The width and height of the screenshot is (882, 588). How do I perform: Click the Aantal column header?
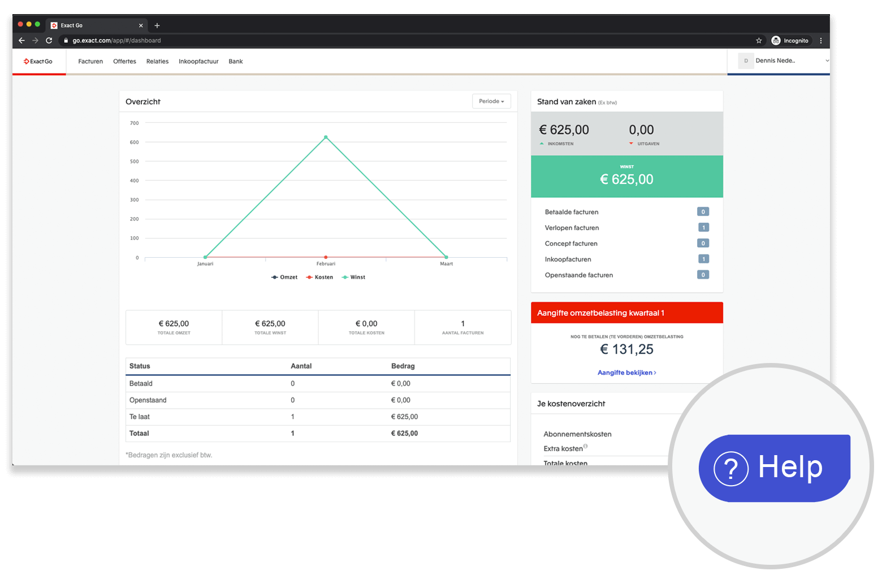tap(301, 366)
